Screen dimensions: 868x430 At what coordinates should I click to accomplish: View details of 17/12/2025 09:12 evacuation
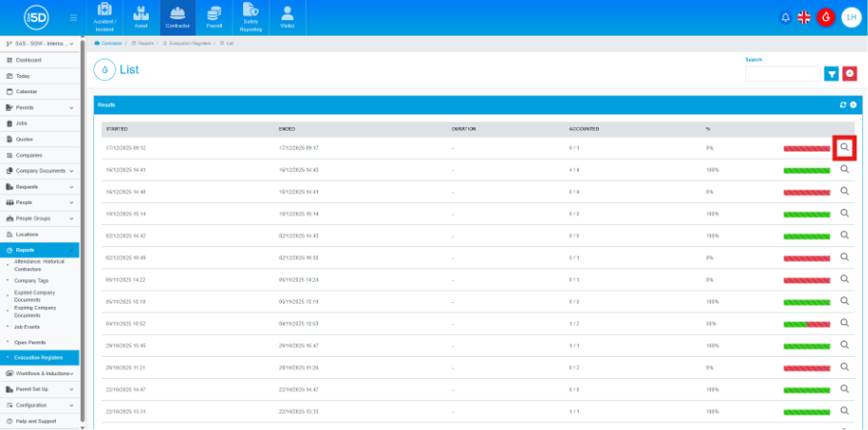click(844, 147)
